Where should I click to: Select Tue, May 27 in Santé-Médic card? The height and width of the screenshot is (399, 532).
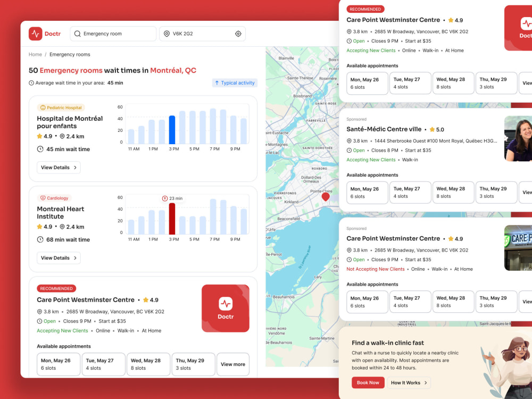point(410,193)
